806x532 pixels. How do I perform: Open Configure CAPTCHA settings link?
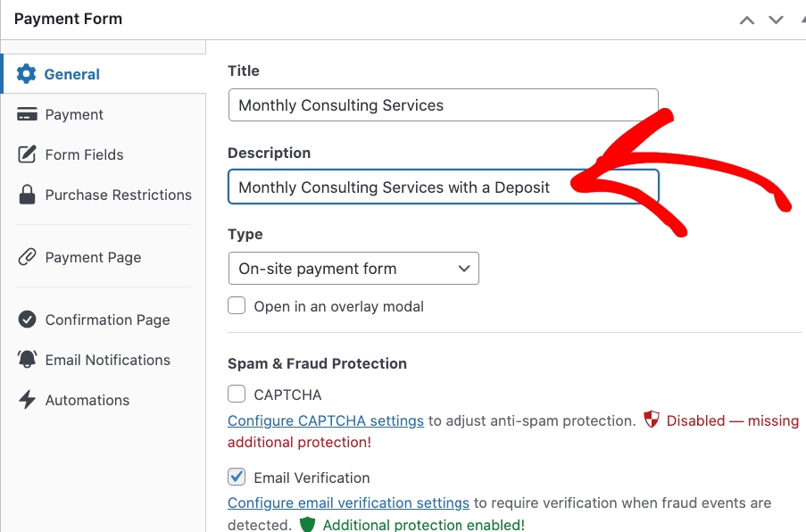(x=326, y=420)
